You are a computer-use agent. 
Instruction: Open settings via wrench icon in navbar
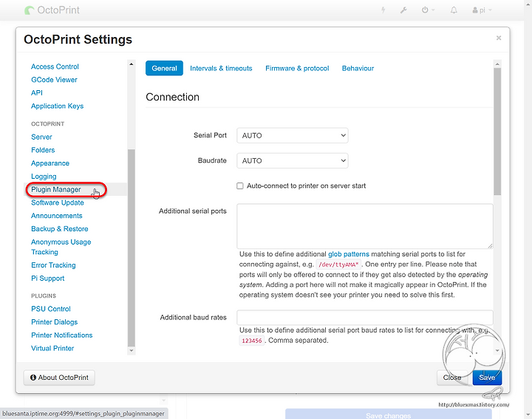(403, 10)
